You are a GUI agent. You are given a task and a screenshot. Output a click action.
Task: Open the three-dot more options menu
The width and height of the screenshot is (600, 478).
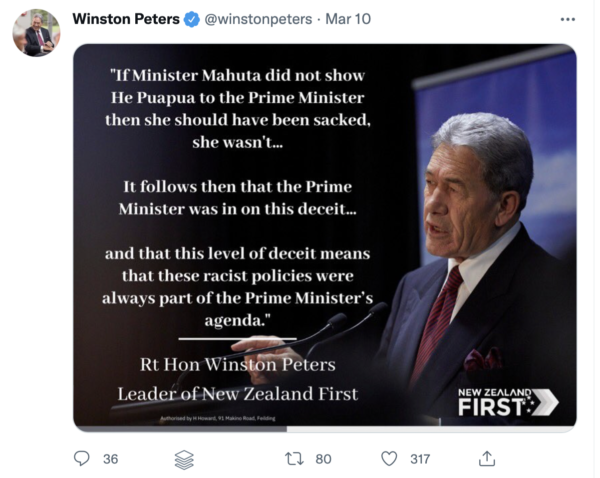click(568, 19)
